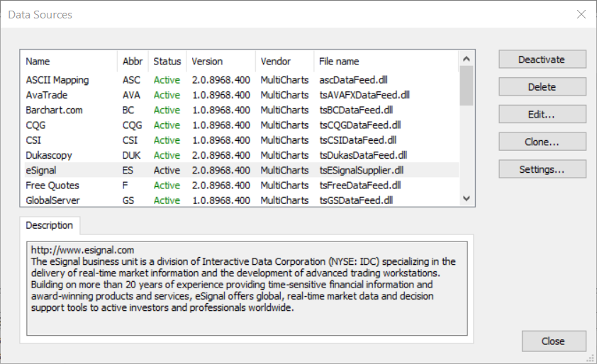Screen dimensions: 597x364
Task: Click the GS abbreviation cell
Action: (x=128, y=200)
